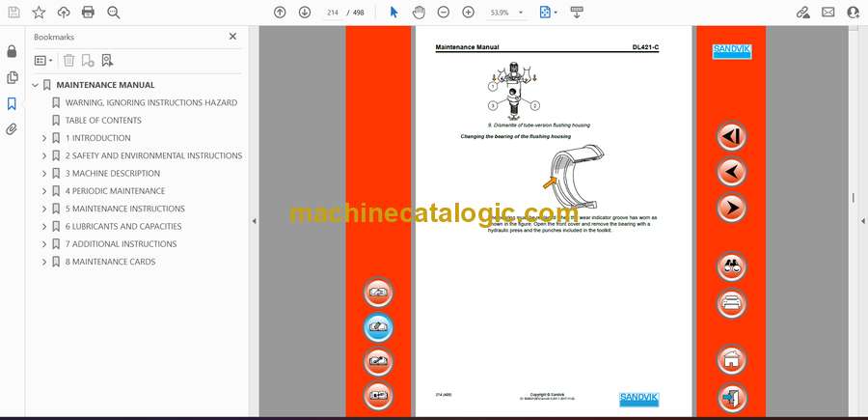868x420 pixels.
Task: Open the lock security panel
Action: coord(12,51)
